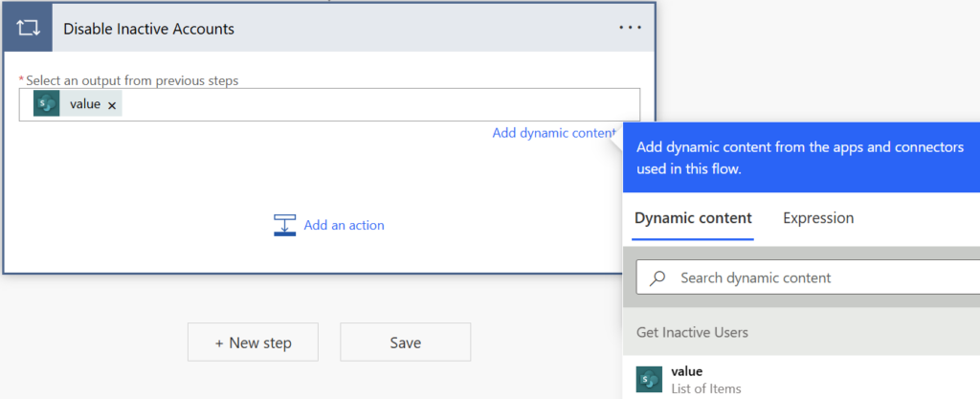Click the SharePoint icon inside the value token
Image resolution: width=980 pixels, height=399 pixels.
[47, 104]
